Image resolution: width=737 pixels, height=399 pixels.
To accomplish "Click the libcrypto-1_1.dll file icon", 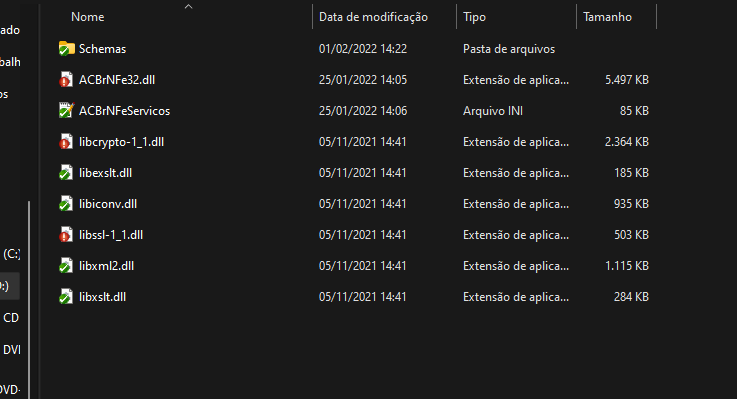I will tap(66, 141).
